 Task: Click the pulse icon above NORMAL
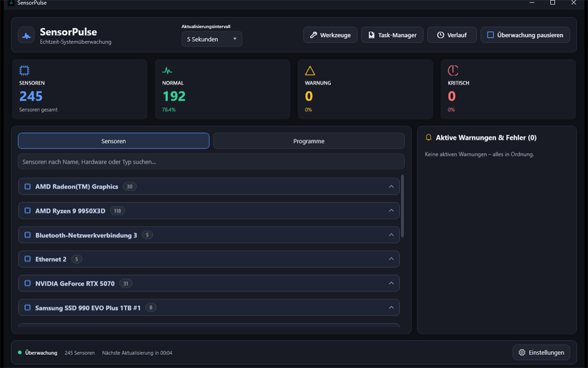tap(167, 71)
